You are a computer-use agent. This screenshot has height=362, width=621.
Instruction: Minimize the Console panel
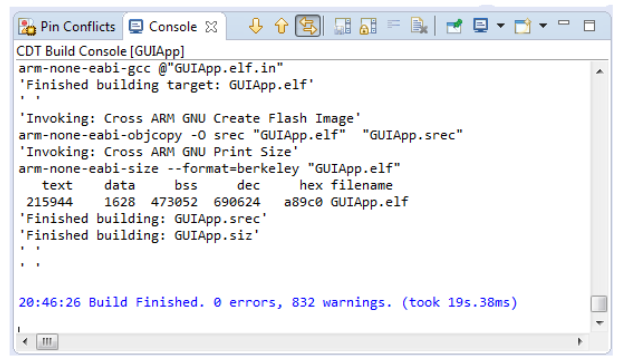point(564,23)
